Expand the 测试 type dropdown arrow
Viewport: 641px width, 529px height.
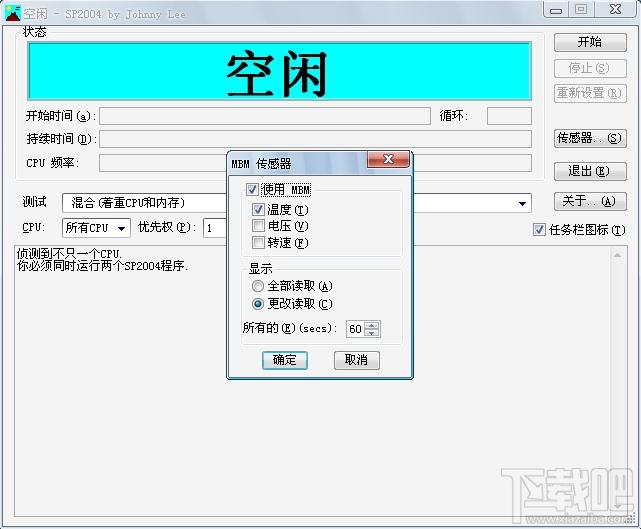tap(522, 203)
